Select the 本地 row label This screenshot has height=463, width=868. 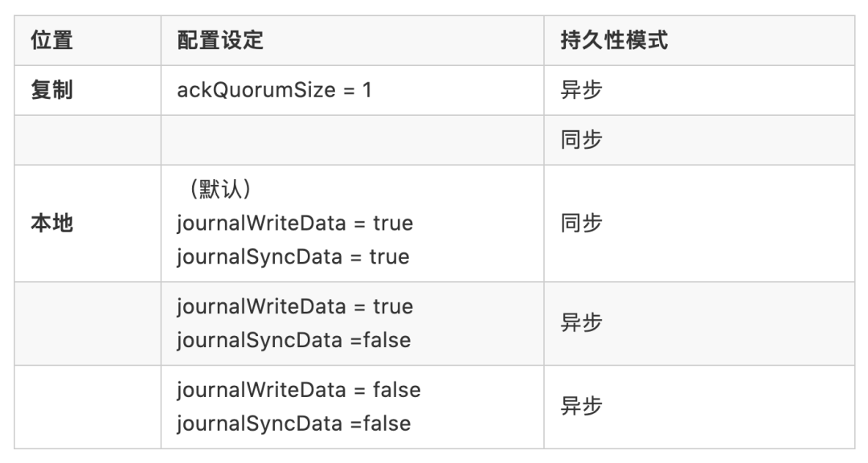[51, 223]
